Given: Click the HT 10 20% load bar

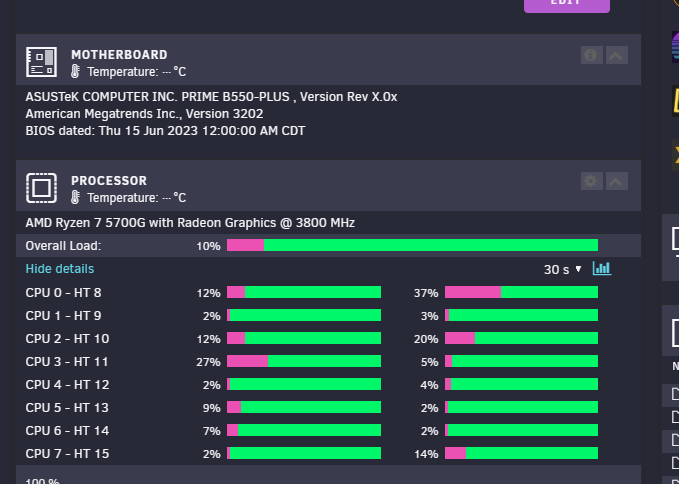Looking at the screenshot, I should 521,338.
